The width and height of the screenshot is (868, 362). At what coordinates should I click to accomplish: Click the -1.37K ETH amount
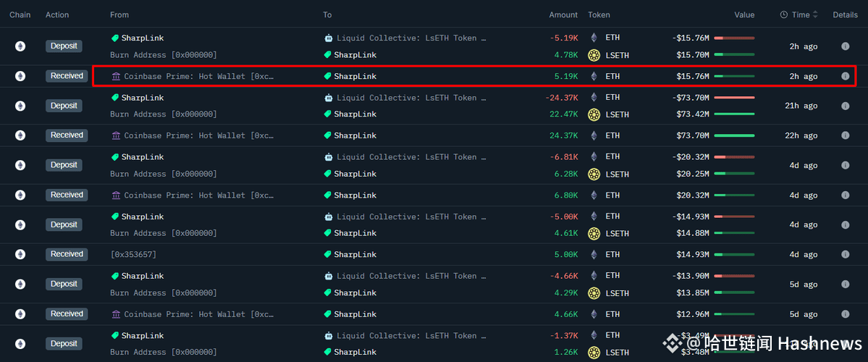564,335
